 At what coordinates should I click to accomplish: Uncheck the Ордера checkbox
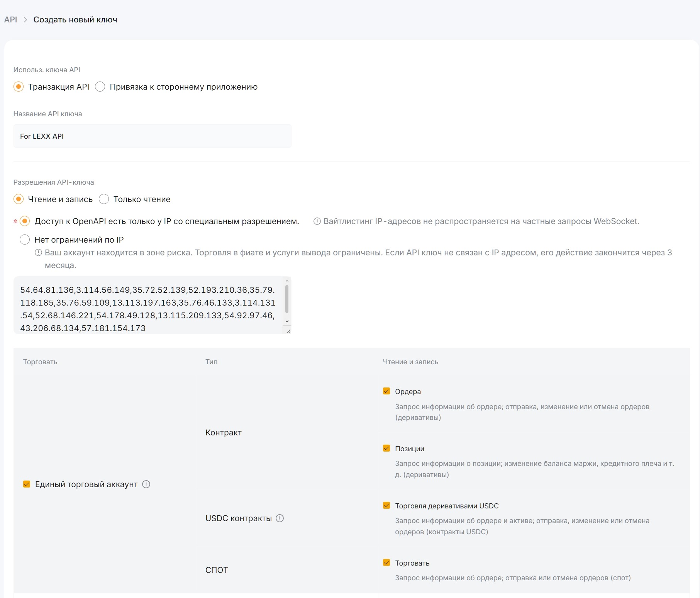pyautogui.click(x=386, y=391)
